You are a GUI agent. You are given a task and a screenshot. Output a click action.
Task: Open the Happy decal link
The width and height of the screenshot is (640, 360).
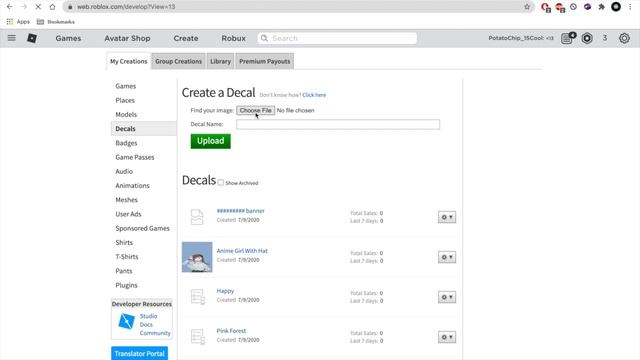[x=225, y=291]
